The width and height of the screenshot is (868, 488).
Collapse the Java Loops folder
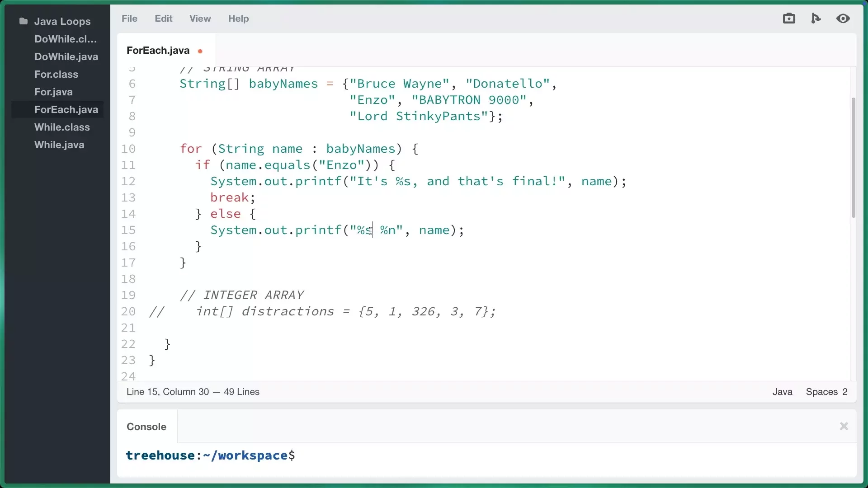point(62,21)
